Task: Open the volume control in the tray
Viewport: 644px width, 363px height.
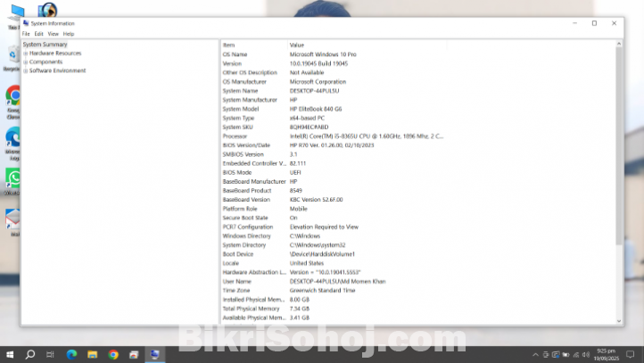Action: pyautogui.click(x=586, y=355)
